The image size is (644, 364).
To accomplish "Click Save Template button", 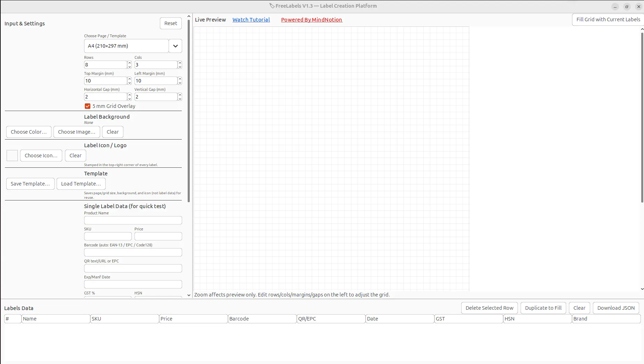I will [30, 184].
